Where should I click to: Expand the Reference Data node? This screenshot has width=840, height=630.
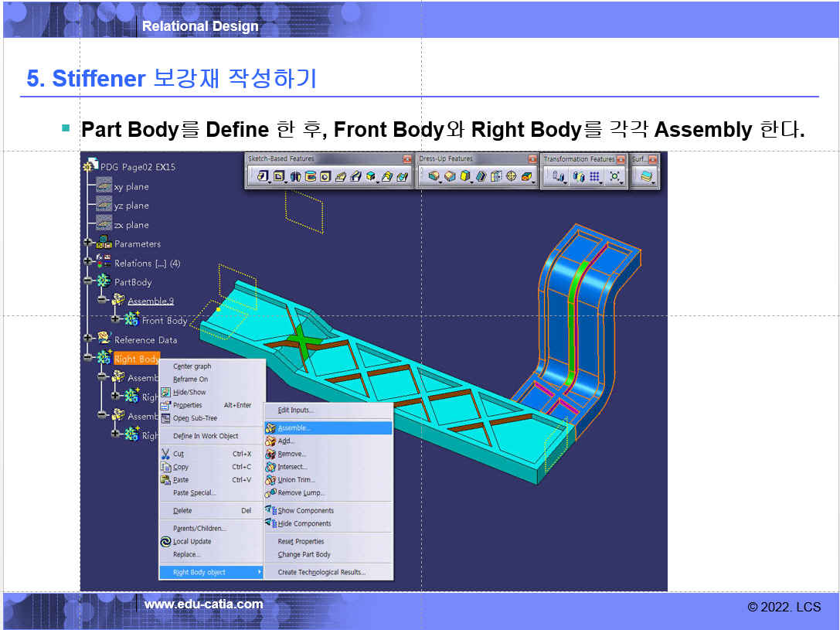[x=90, y=339]
